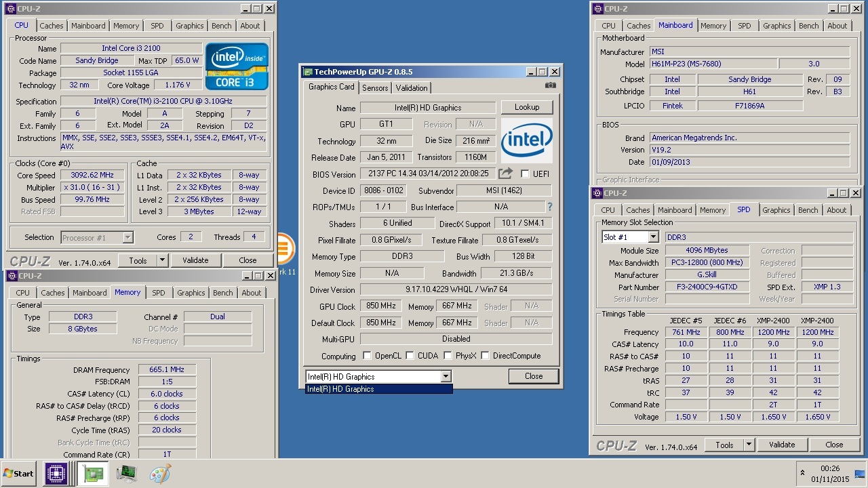This screenshot has width=868, height=488.
Task: Click the GPU Name field
Action: (x=428, y=108)
